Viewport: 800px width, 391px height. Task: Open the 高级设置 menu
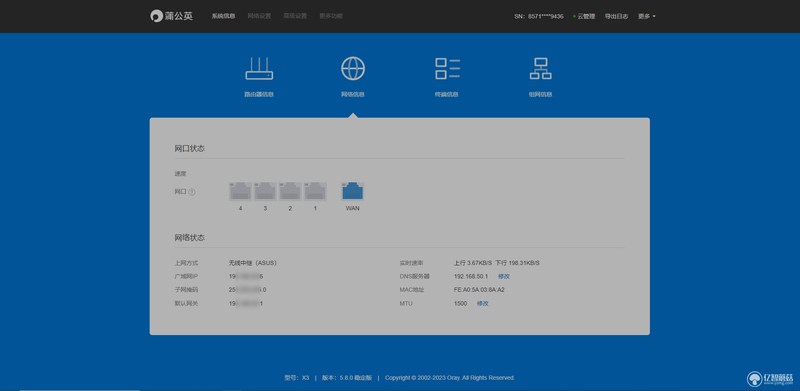tap(295, 16)
